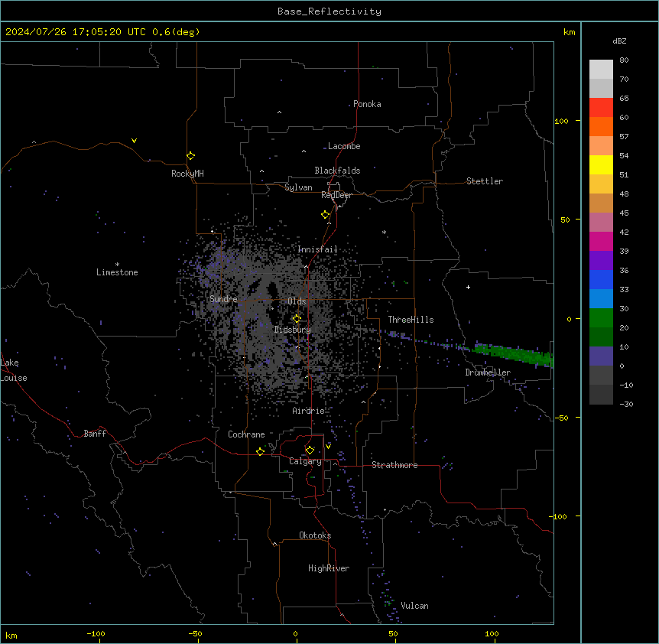Click the ThreeHills label
Image resolution: width=659 pixels, height=644 pixels.
point(411,320)
